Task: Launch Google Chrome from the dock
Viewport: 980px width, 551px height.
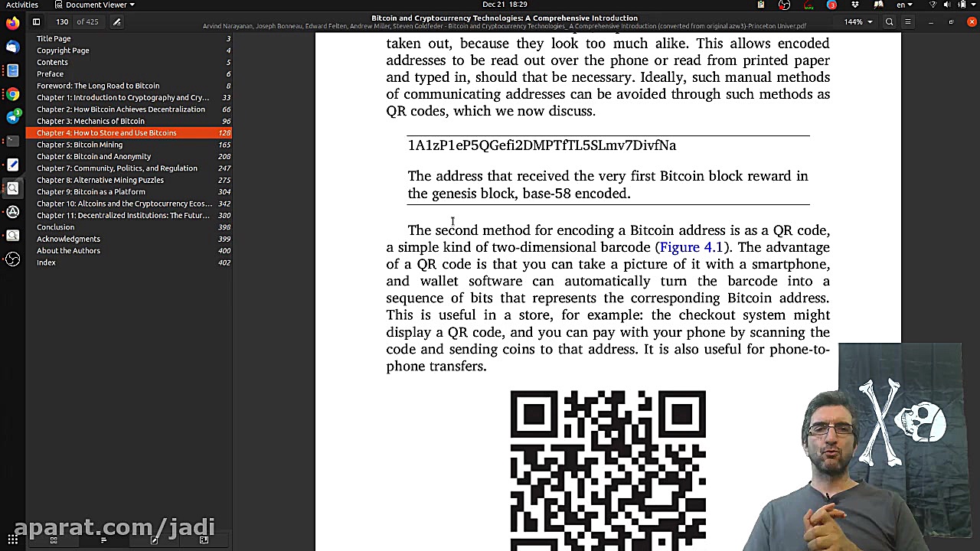Action: pyautogui.click(x=12, y=94)
